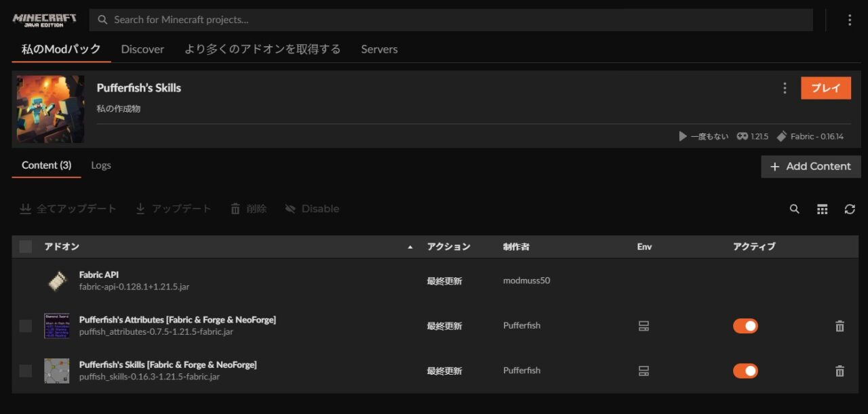Click the 削除 button
This screenshot has height=414, width=868.
(x=249, y=209)
